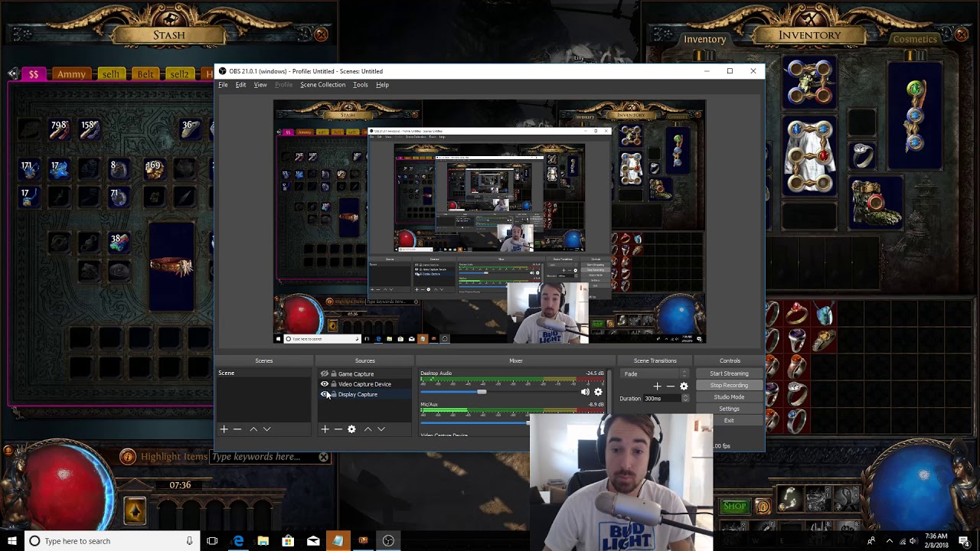Open source properties gear in Sources panel

351,429
